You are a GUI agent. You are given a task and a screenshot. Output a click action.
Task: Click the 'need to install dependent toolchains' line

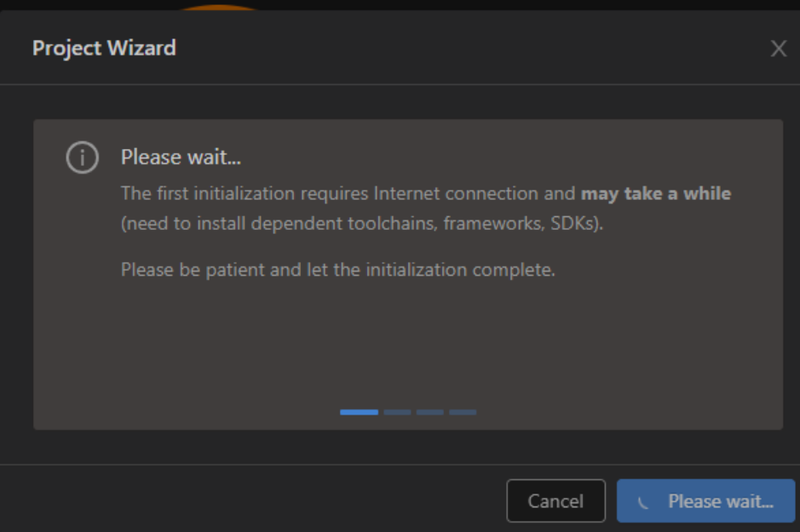click(362, 223)
